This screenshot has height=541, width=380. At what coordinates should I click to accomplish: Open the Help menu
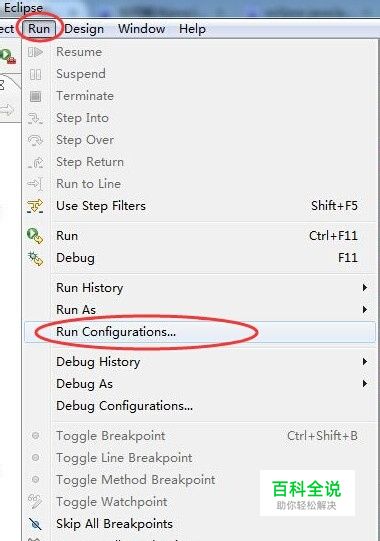point(192,29)
